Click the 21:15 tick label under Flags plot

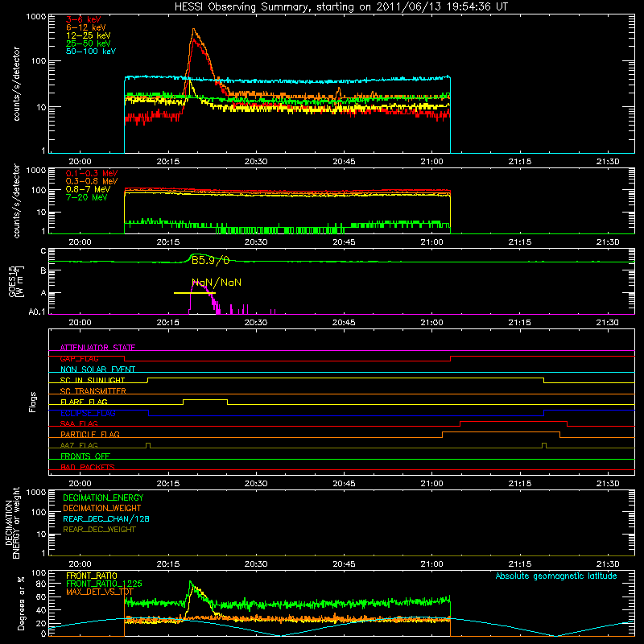click(x=519, y=484)
